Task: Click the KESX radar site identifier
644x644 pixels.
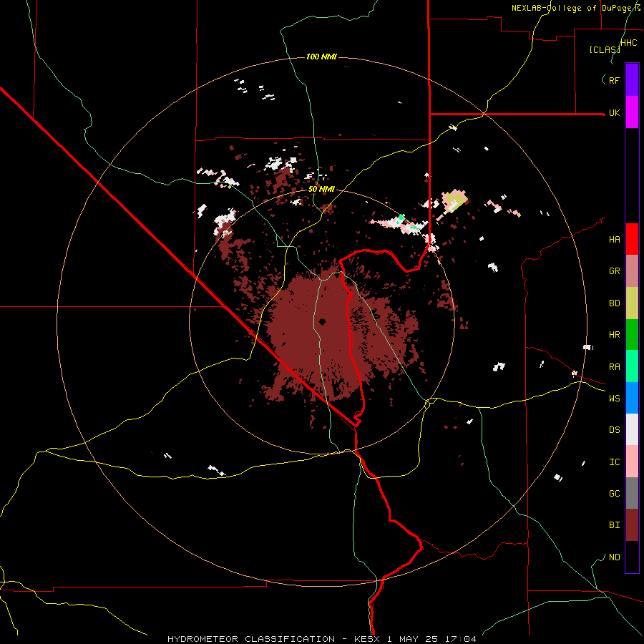Action: (x=368, y=639)
